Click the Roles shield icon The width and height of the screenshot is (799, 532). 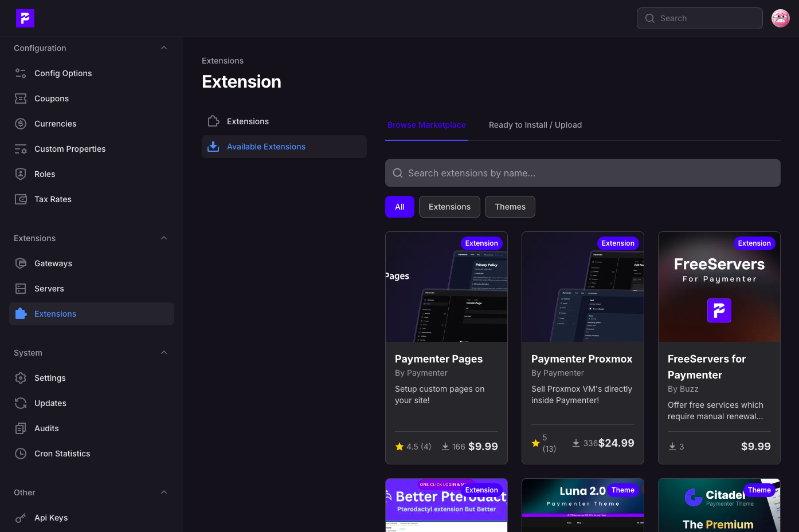tap(21, 174)
